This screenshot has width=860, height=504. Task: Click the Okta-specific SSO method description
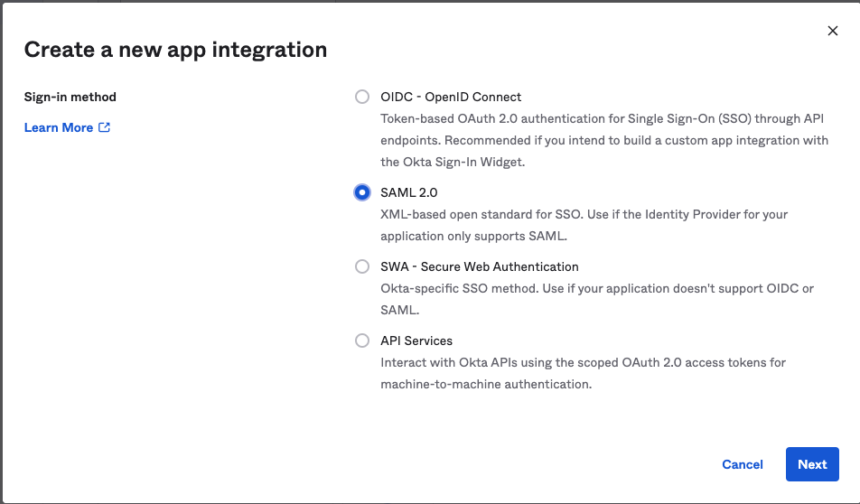pyautogui.click(x=597, y=299)
